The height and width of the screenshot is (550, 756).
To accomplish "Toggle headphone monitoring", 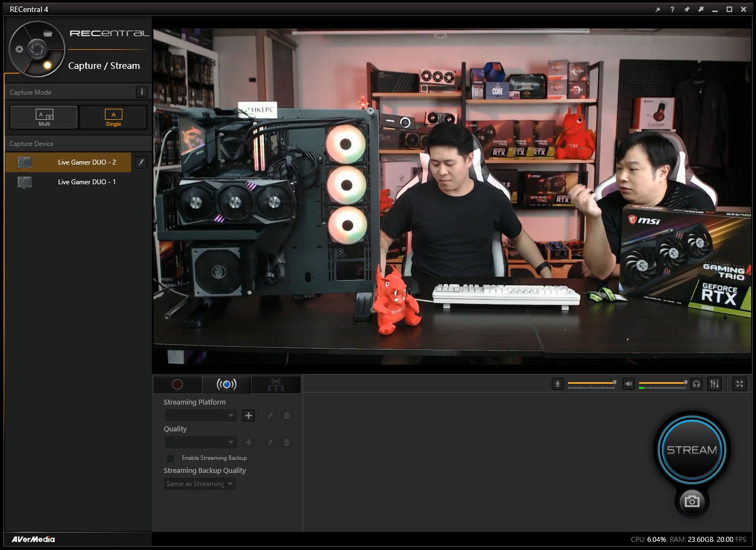I will 696,384.
